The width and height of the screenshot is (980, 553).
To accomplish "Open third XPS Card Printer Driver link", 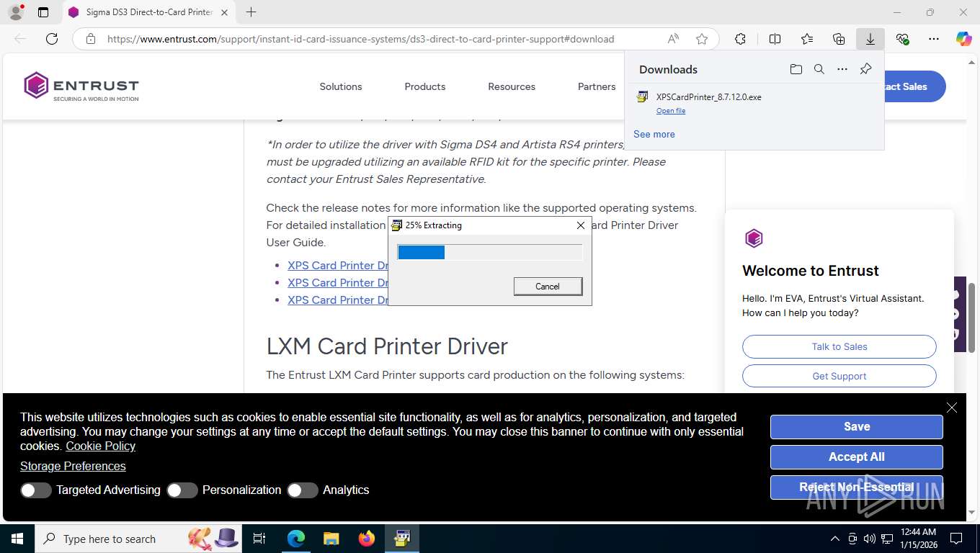I will click(x=338, y=300).
